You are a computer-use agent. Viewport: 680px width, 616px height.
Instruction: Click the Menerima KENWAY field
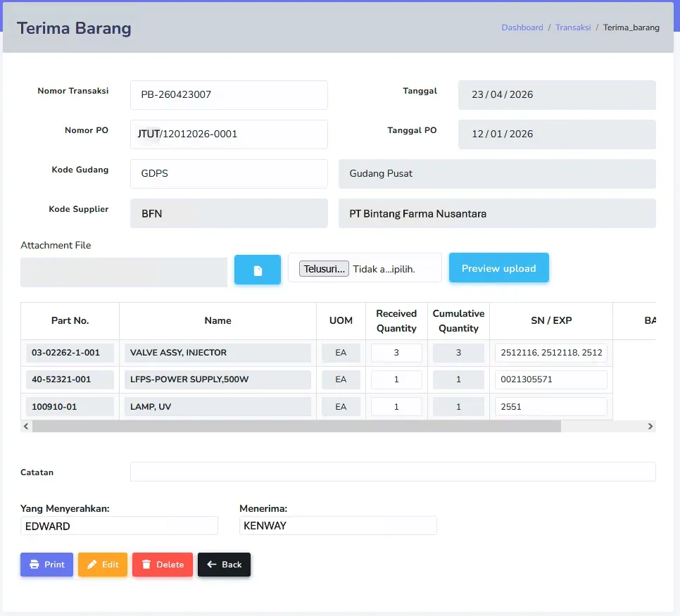click(339, 526)
